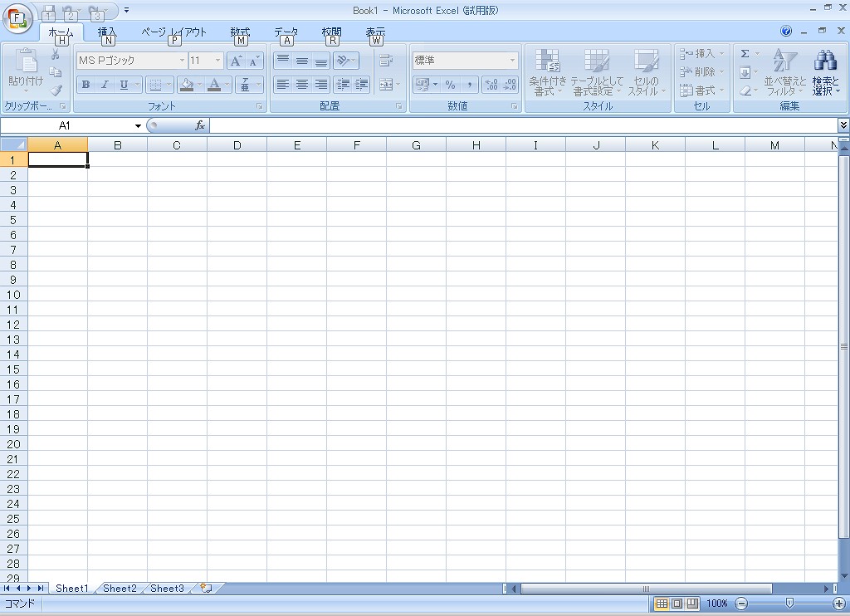Open 書式 menu in the セル group
The width and height of the screenshot is (850, 616).
702,90
